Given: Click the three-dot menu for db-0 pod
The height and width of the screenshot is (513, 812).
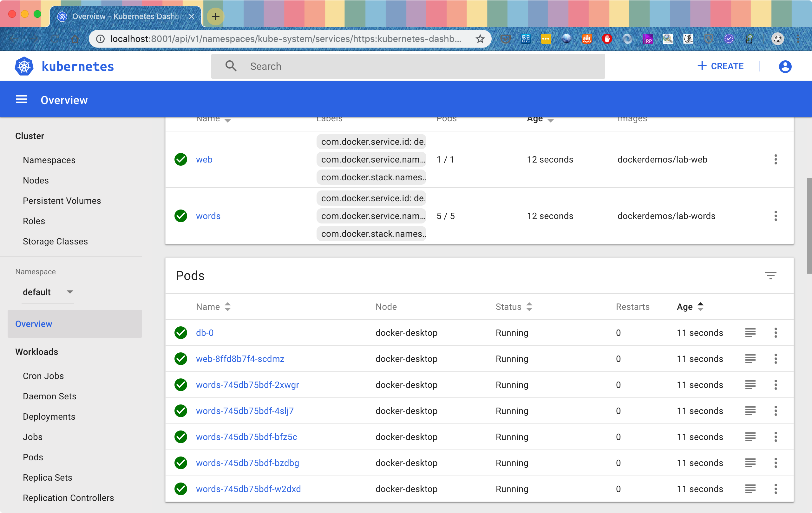Looking at the screenshot, I should 776,332.
